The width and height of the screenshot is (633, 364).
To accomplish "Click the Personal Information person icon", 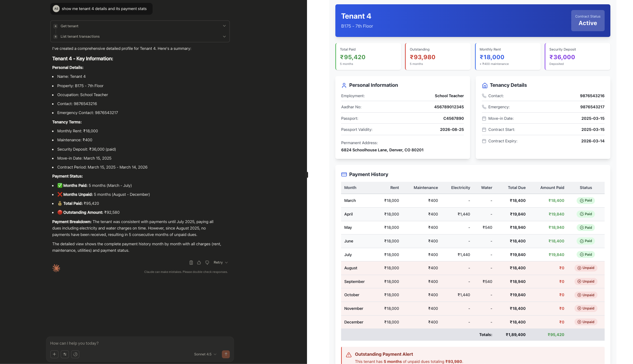I will [344, 85].
